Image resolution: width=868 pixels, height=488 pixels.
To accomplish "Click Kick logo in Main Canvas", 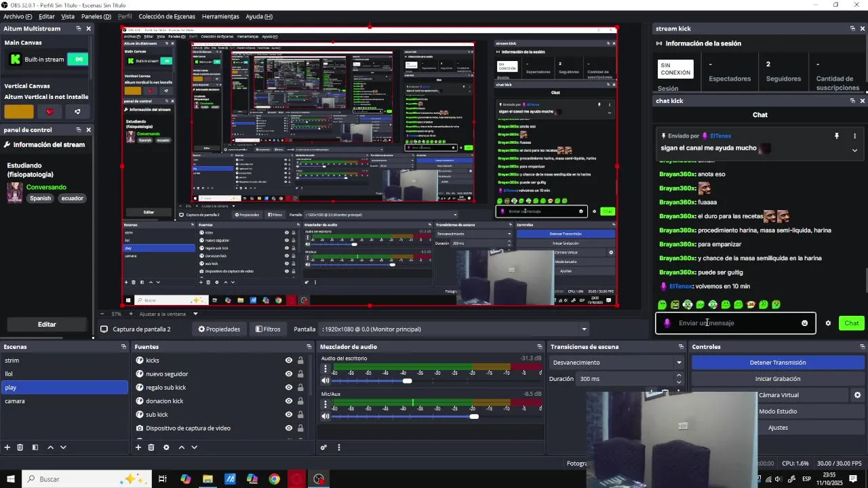I will [x=15, y=60].
